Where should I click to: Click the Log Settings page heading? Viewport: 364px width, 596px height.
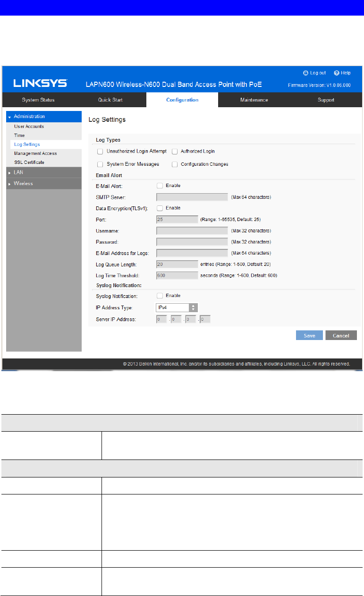107,119
